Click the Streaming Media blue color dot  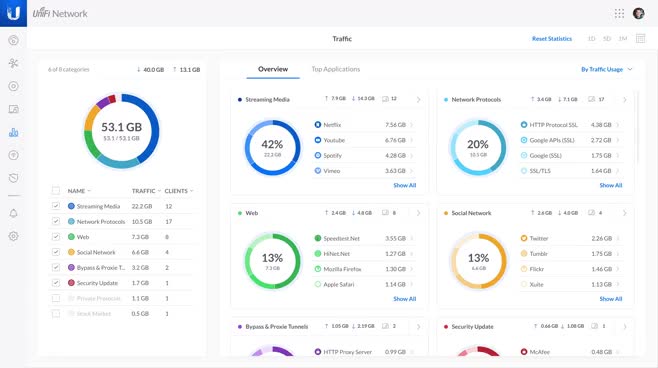240,100
